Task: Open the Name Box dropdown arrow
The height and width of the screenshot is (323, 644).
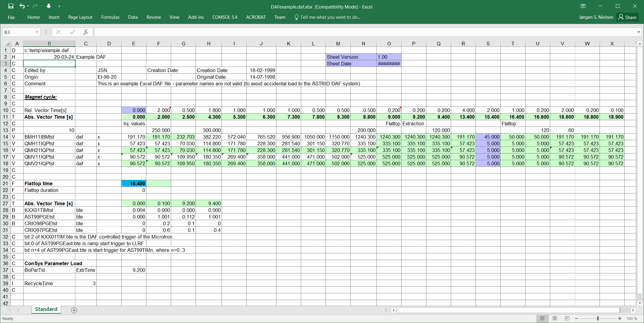Action: (x=37, y=32)
